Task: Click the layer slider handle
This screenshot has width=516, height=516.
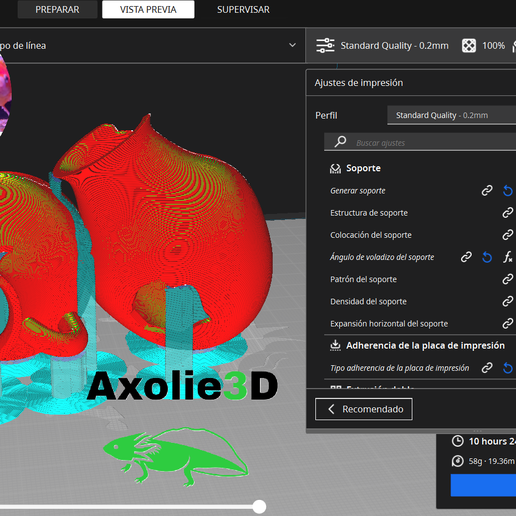Action: [x=259, y=507]
